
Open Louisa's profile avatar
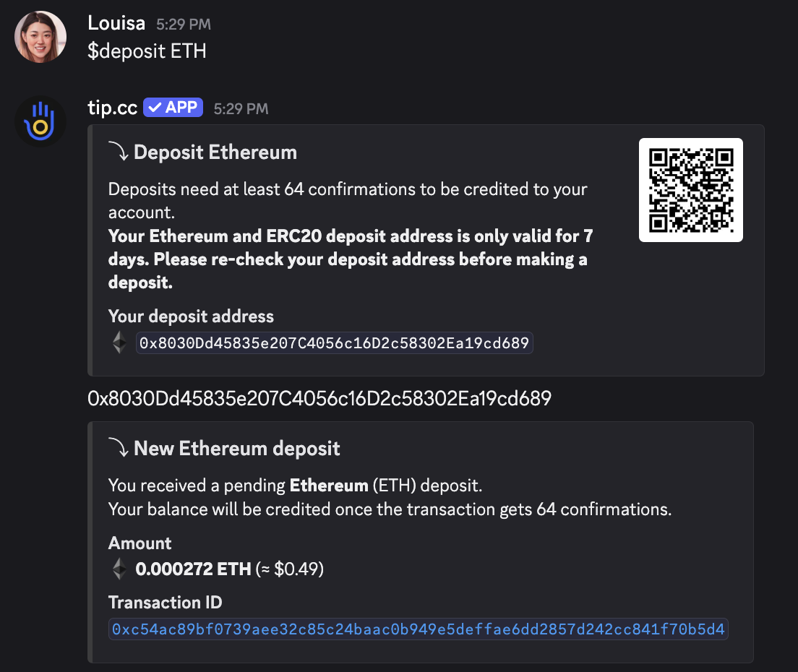pyautogui.click(x=40, y=37)
